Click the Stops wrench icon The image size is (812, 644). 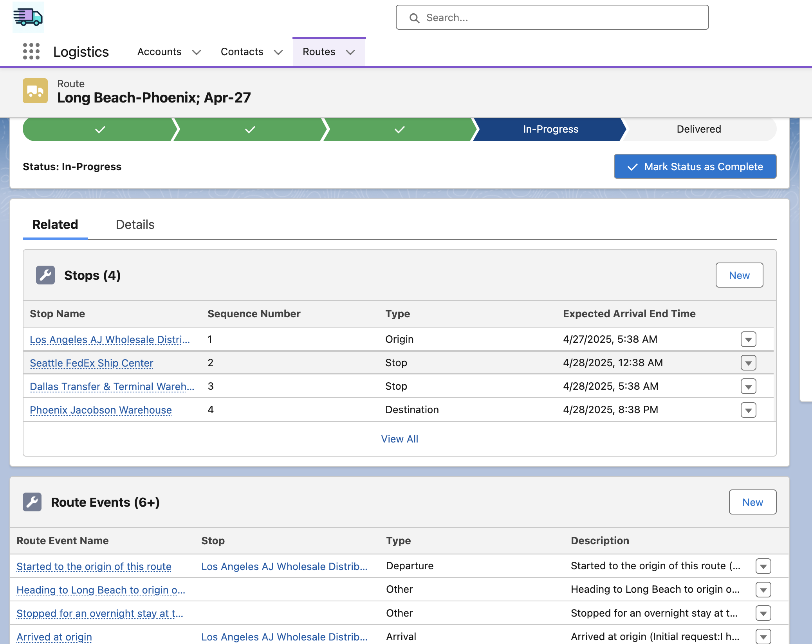(45, 275)
